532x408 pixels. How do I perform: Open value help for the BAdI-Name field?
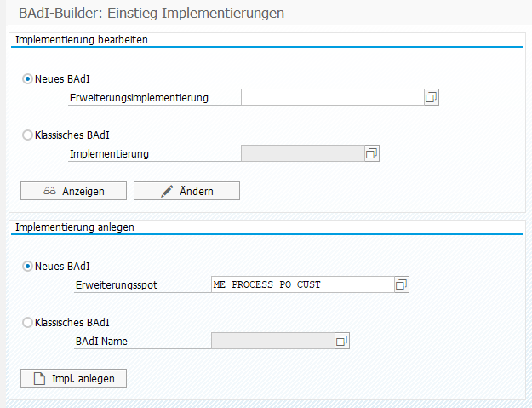point(342,341)
